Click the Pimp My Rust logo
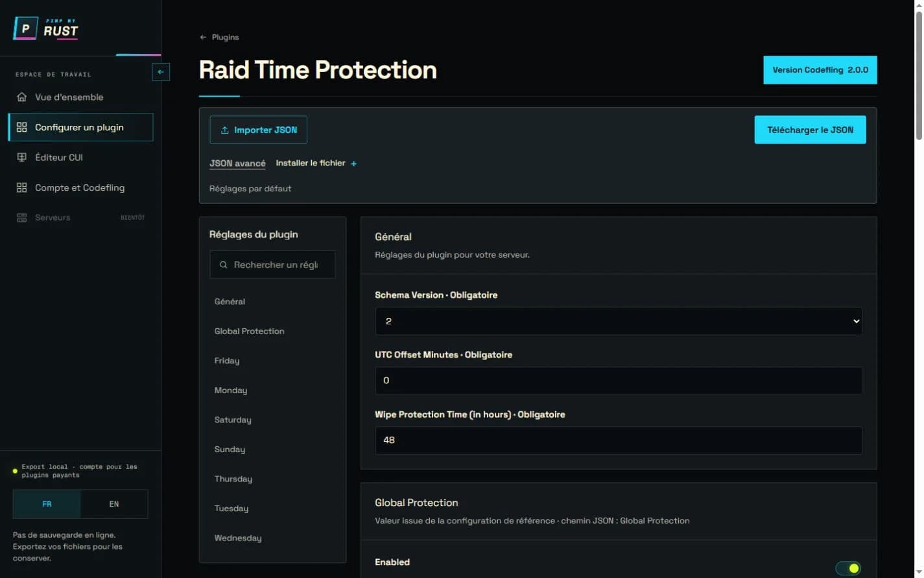924x578 pixels. pyautogui.click(x=45, y=29)
